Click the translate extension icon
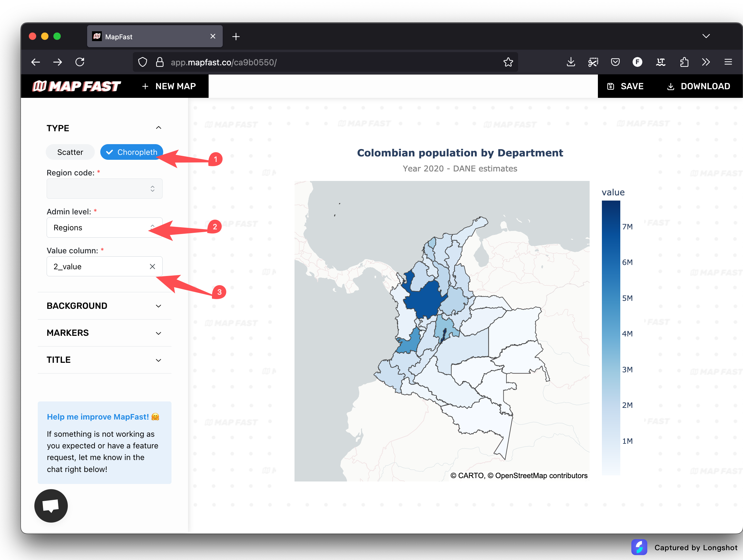 coord(661,62)
